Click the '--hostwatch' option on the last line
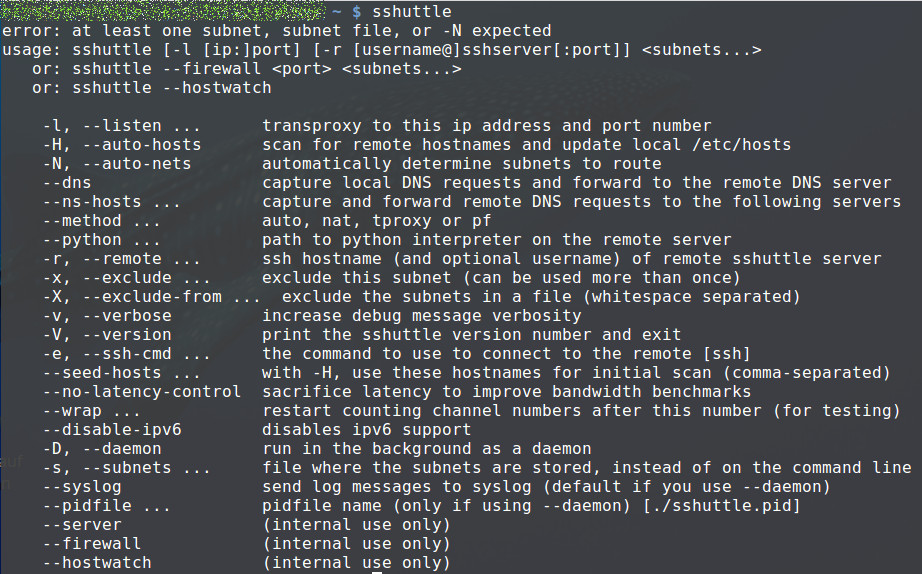Image resolution: width=922 pixels, height=574 pixels. 97,563
